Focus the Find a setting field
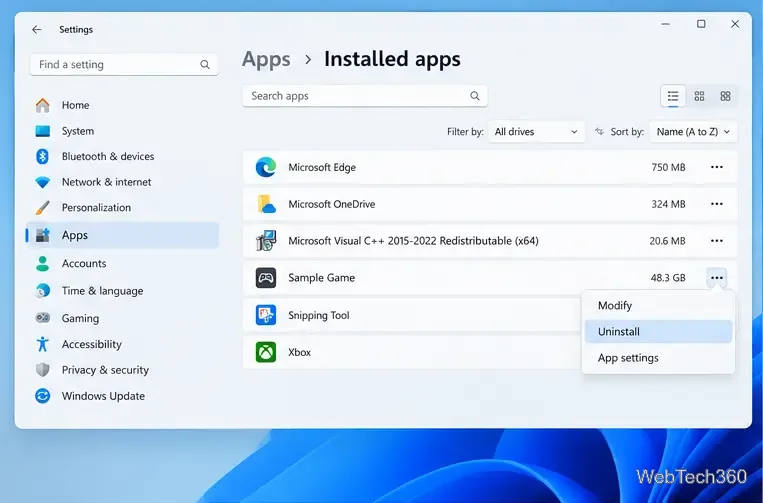The width and height of the screenshot is (763, 503). 124,65
